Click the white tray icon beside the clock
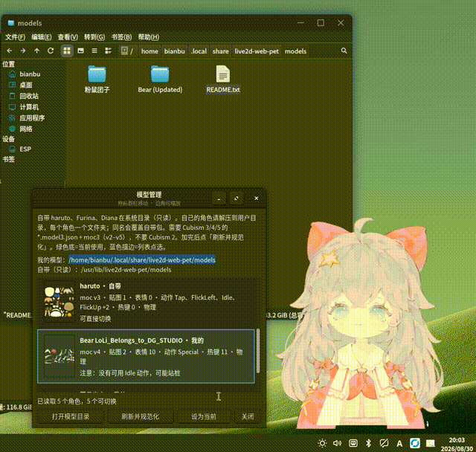The width and height of the screenshot is (476, 452). coord(431,443)
